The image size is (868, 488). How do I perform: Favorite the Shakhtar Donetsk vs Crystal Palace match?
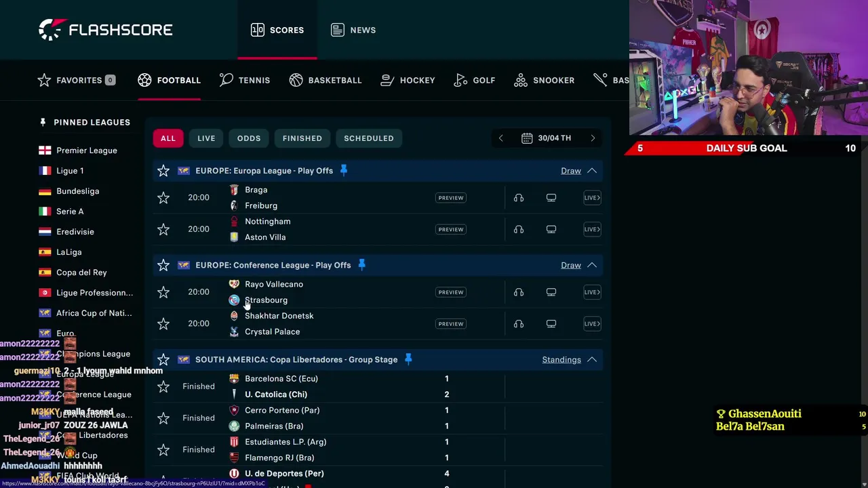(163, 323)
